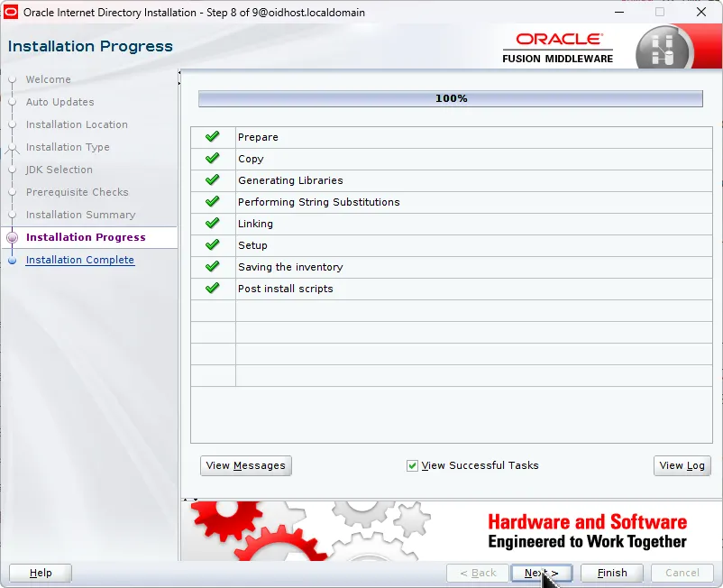
Task: Go to the Installation Complete step link
Action: [80, 260]
